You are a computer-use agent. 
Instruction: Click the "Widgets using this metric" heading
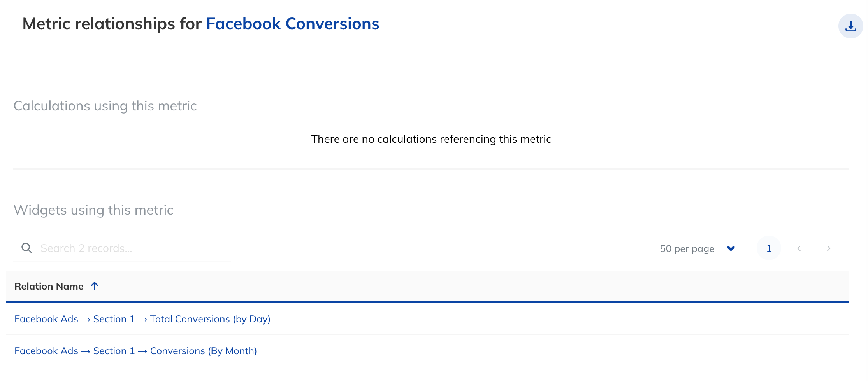click(93, 210)
